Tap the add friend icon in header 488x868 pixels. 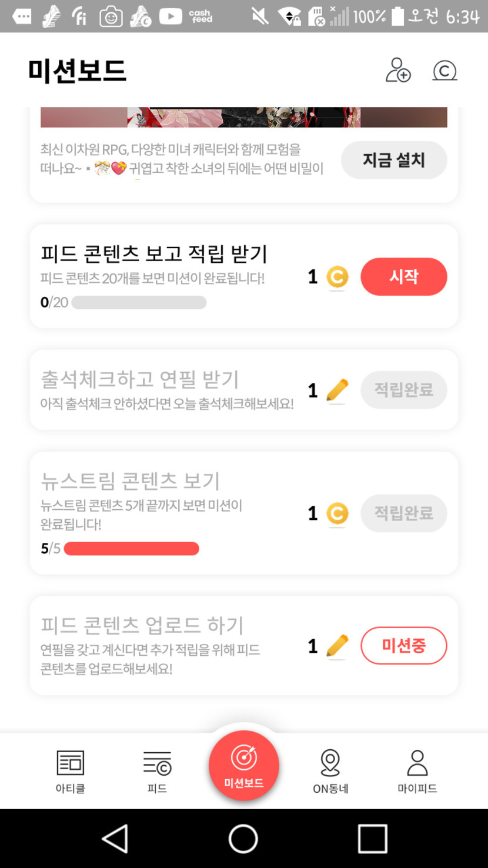click(x=398, y=71)
